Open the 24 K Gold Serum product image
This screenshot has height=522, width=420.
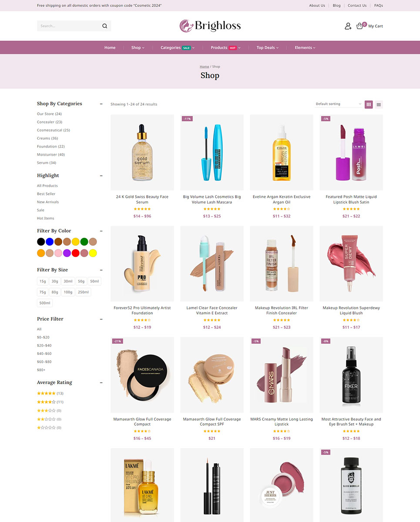(142, 152)
